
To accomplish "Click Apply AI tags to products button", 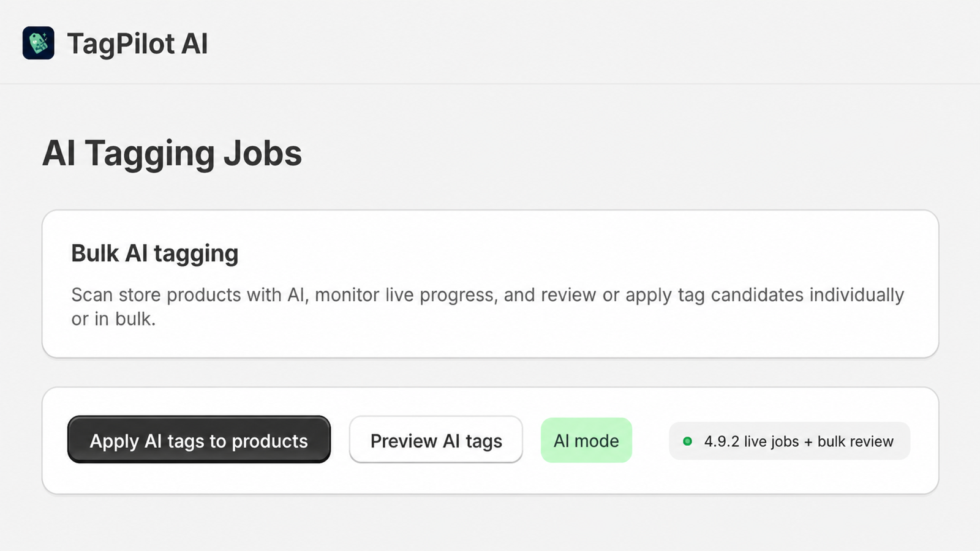I will [x=199, y=440].
